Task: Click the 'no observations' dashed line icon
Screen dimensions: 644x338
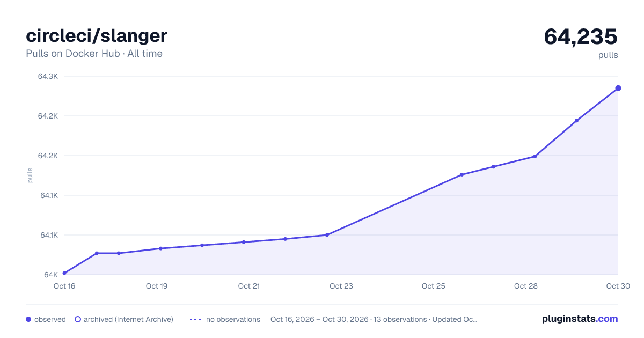Action: point(195,319)
